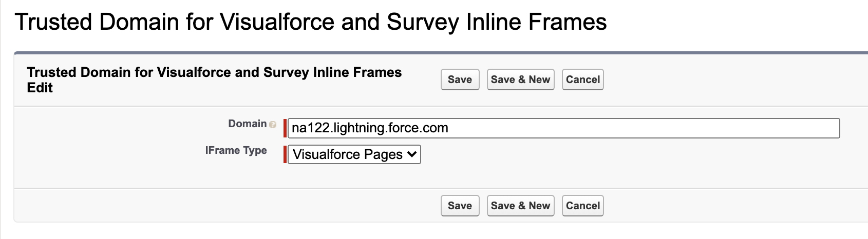The height and width of the screenshot is (239, 868).
Task: Click the bottom Save button
Action: tap(460, 206)
